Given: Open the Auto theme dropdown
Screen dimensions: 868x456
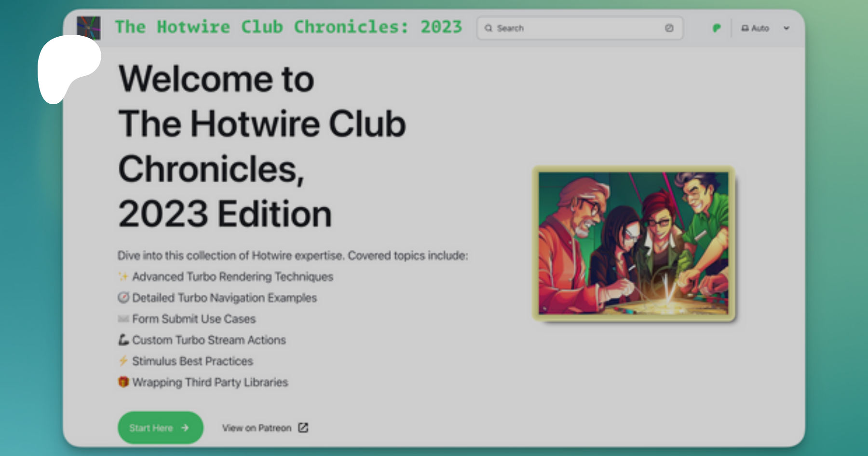Looking at the screenshot, I should pyautogui.click(x=760, y=28).
